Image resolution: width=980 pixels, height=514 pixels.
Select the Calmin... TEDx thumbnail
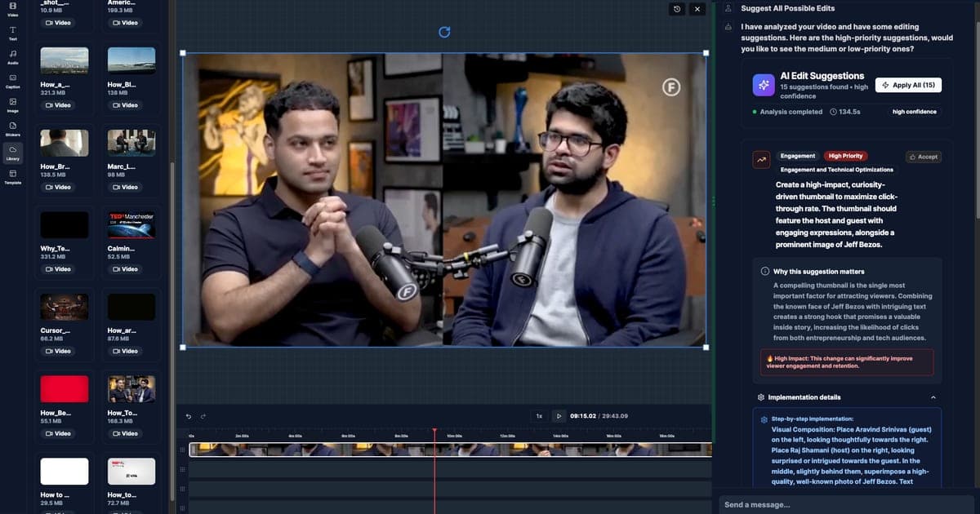131,225
